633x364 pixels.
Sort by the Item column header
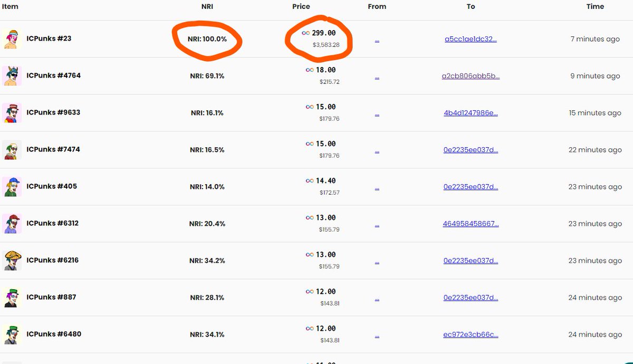pos(10,6)
